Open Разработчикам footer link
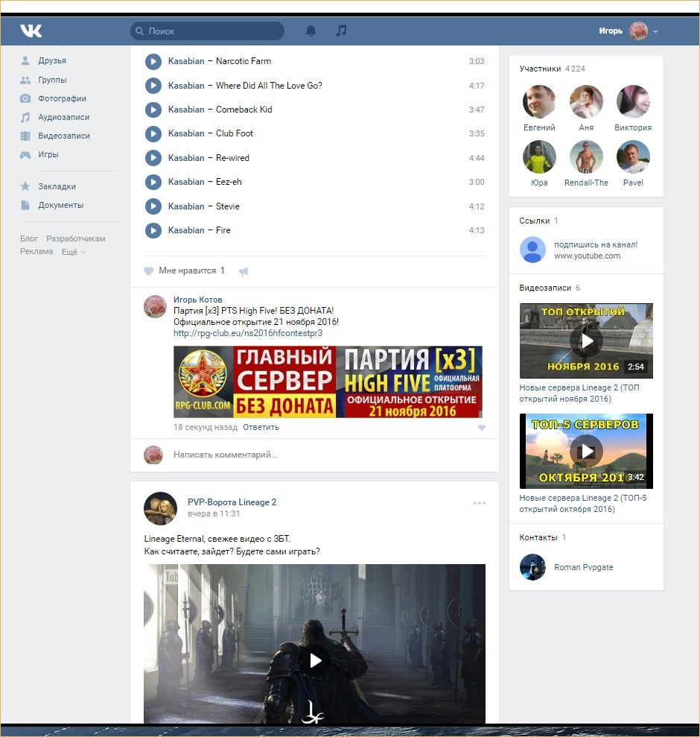This screenshot has height=737, width=700. (76, 238)
